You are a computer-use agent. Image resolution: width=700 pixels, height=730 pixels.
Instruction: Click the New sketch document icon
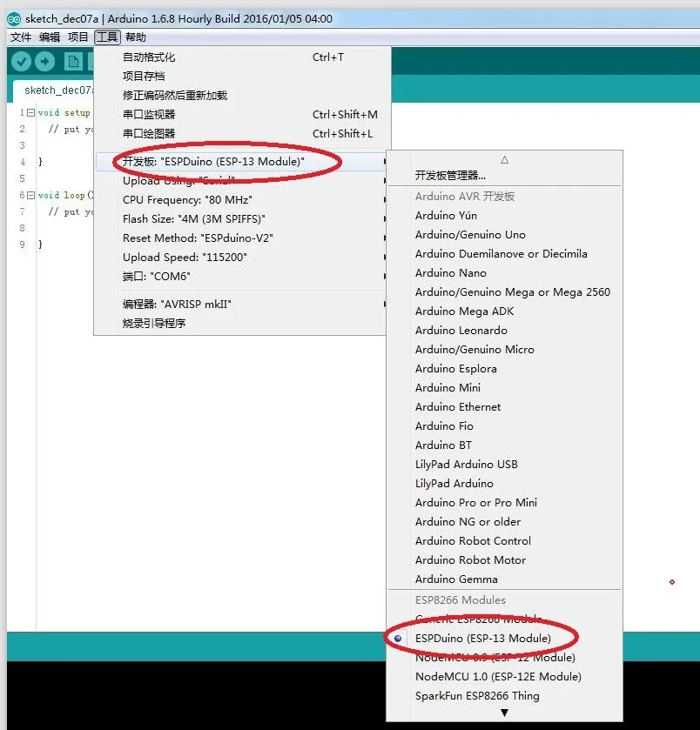(73, 62)
